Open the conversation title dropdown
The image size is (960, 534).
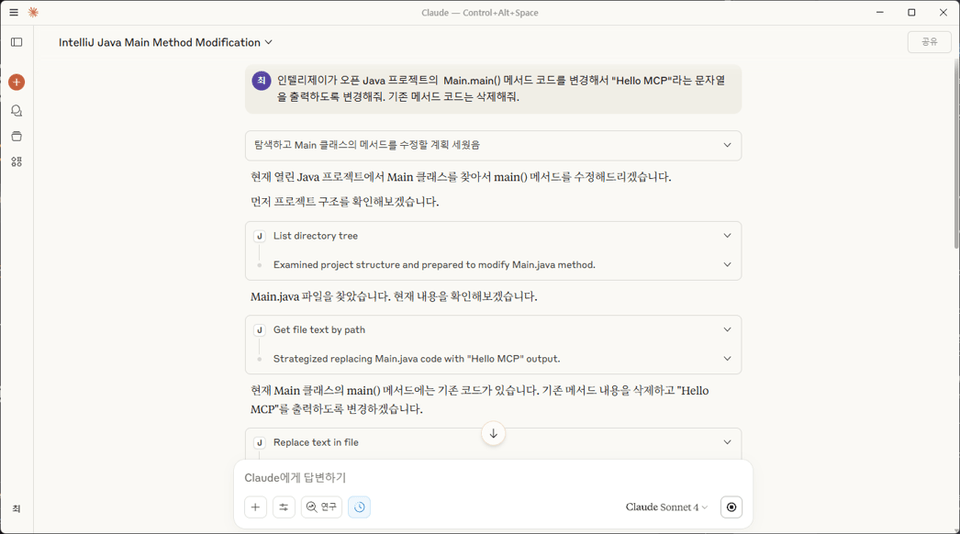(165, 42)
